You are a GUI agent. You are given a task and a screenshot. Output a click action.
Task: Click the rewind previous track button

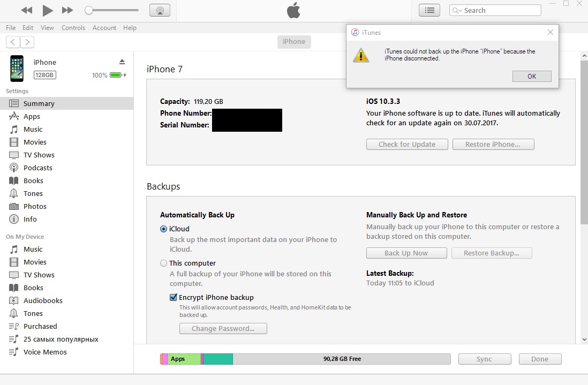tap(27, 11)
